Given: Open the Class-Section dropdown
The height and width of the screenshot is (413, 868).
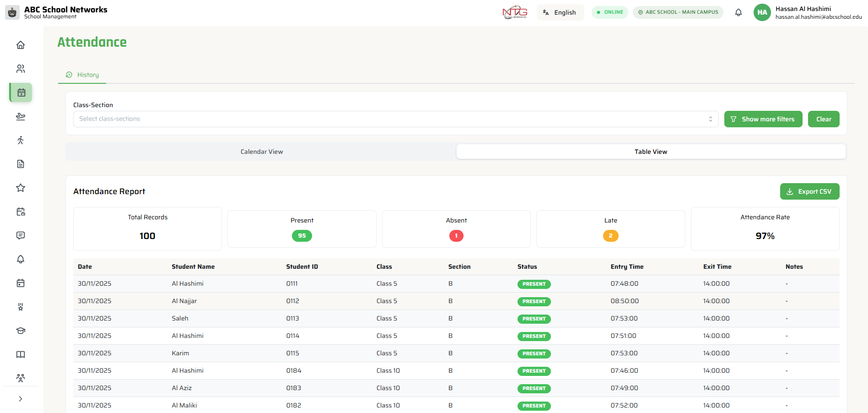Looking at the screenshot, I should click(395, 119).
